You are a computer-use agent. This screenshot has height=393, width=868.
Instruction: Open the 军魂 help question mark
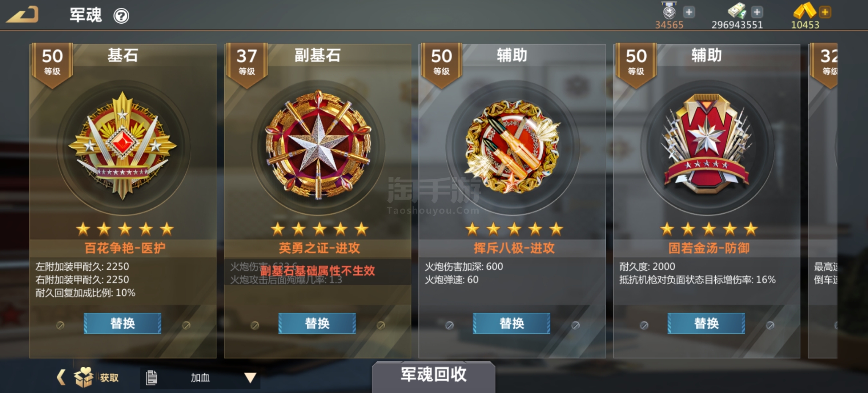(x=121, y=16)
